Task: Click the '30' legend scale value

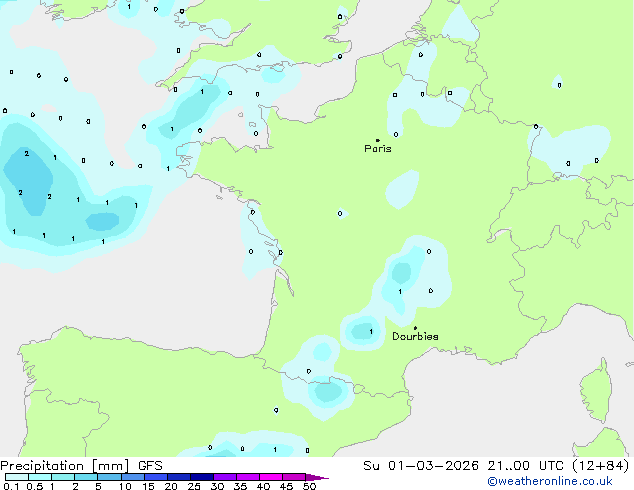Action: point(217,486)
